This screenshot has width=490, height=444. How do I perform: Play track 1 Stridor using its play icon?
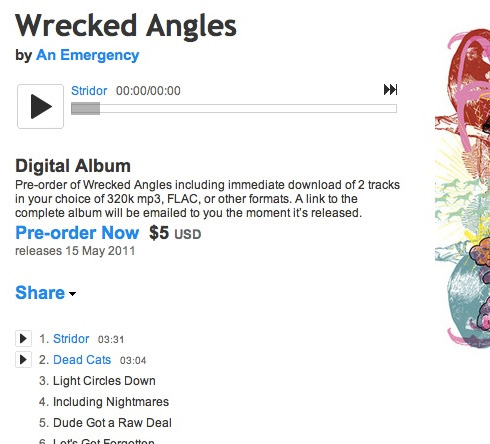23,339
